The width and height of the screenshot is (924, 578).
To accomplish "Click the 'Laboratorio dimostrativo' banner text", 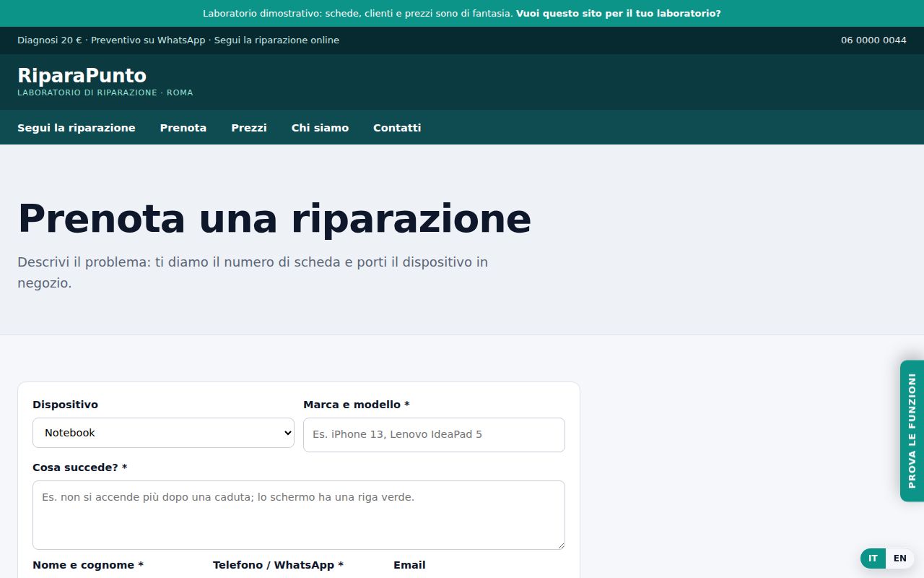I will [x=358, y=13].
